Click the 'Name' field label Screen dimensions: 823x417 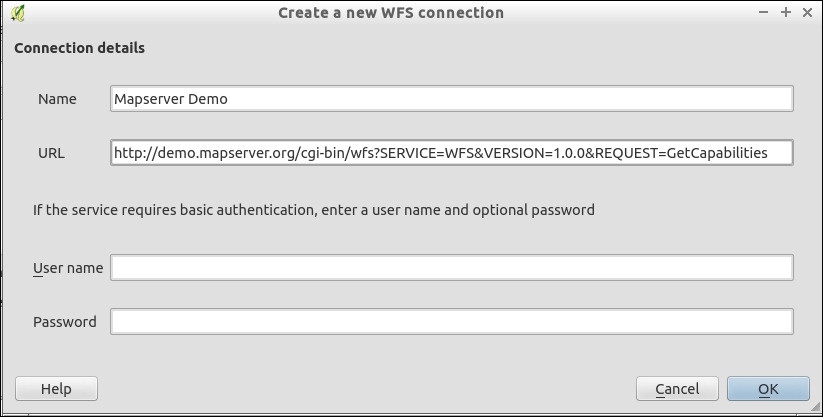tap(57, 99)
